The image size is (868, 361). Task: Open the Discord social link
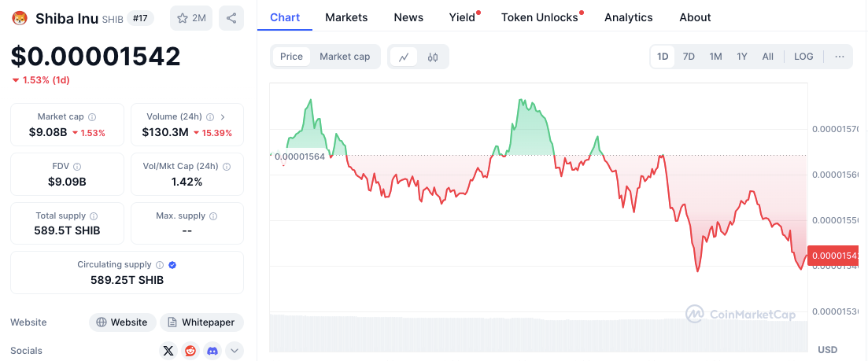tap(212, 351)
